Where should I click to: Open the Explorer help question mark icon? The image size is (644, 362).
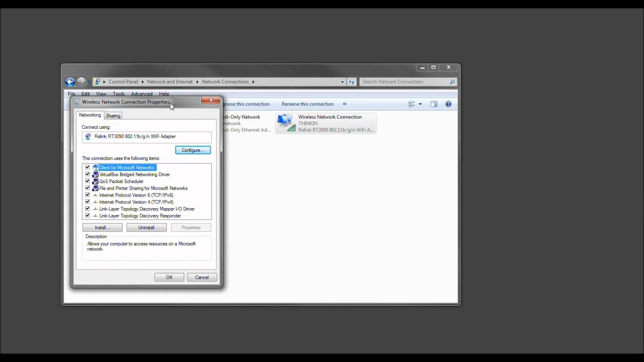click(x=448, y=104)
